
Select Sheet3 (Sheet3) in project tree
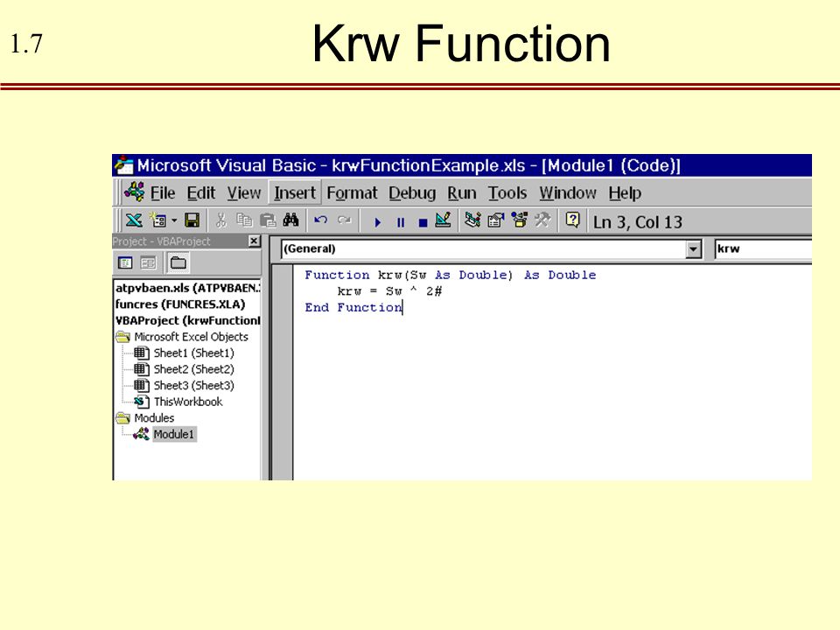193,385
